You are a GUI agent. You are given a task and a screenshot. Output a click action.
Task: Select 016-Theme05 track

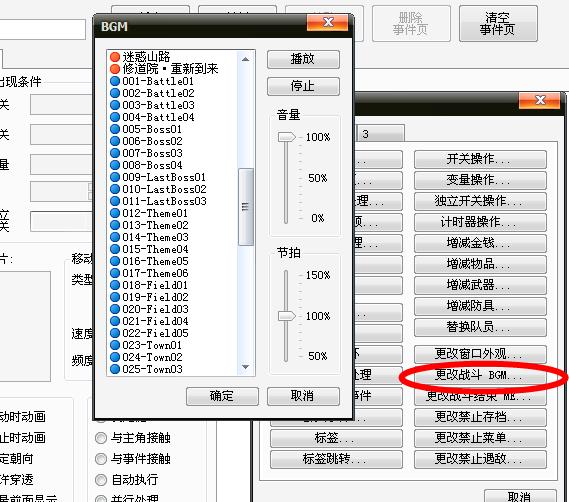pyautogui.click(x=149, y=261)
